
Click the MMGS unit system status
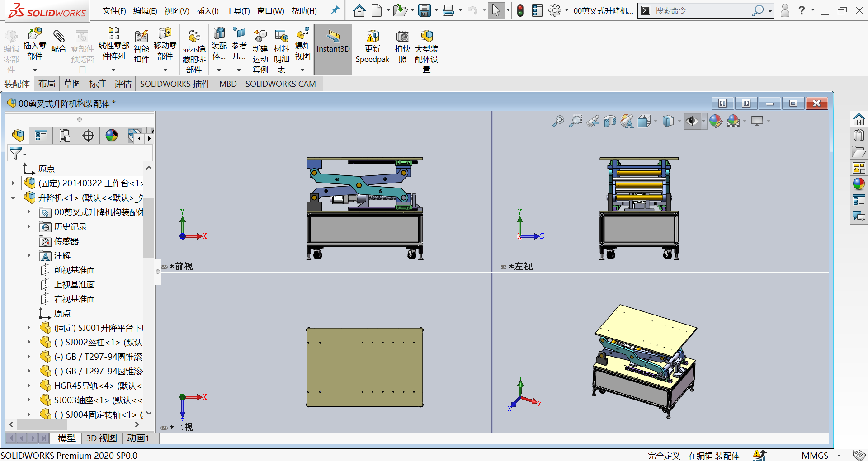(x=815, y=456)
